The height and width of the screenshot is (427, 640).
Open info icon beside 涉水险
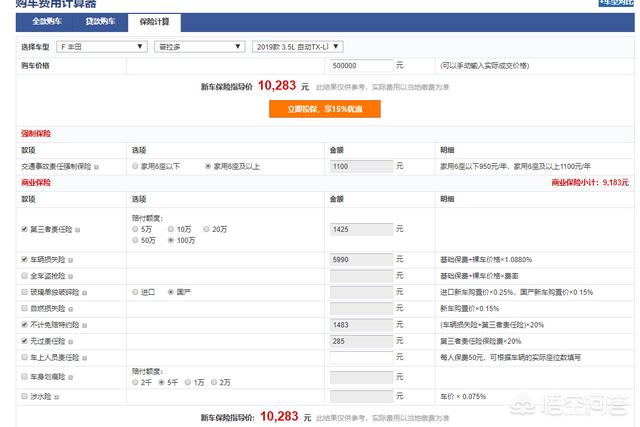[x=56, y=397]
